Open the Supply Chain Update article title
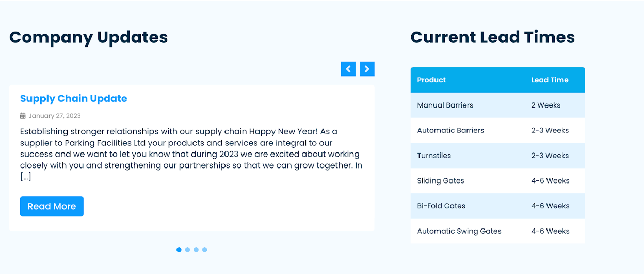The image size is (644, 275). click(73, 99)
